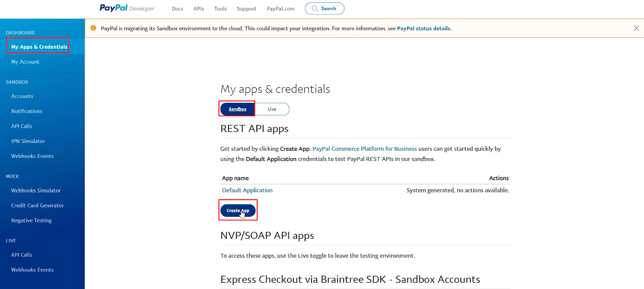
Task: Open PayPal status details link
Action: click(x=423, y=28)
